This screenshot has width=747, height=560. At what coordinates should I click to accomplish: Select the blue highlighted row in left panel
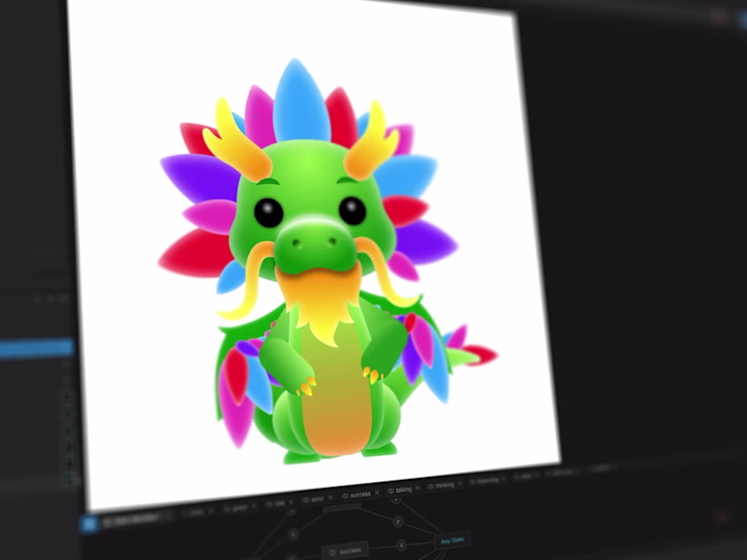(x=36, y=347)
